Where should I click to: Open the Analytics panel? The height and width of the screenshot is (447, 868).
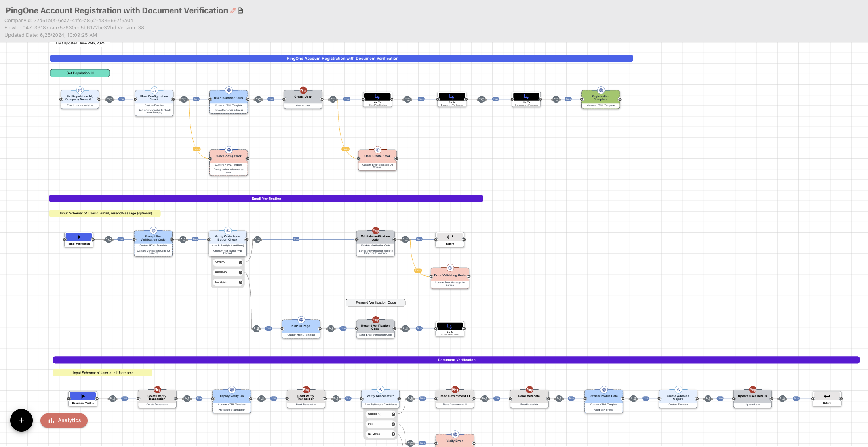click(x=64, y=420)
